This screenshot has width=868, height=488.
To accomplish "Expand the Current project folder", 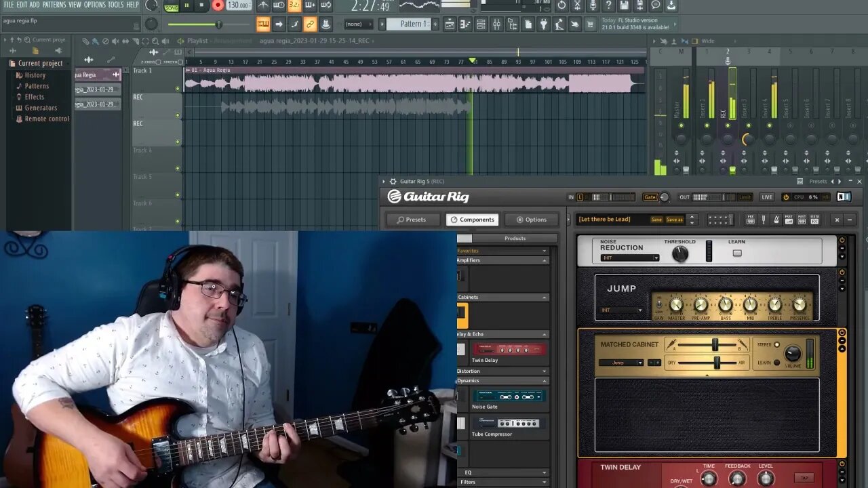I will (40, 63).
